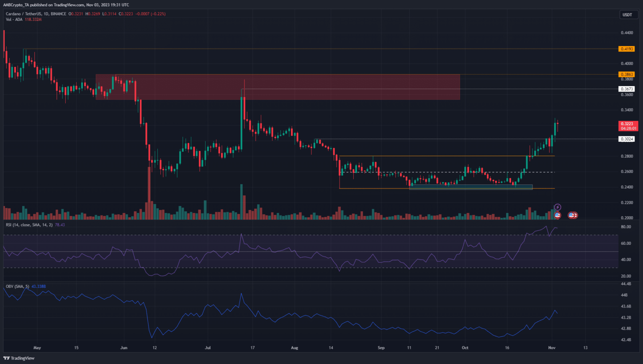Select the red supply zone rectangle
The height and width of the screenshot is (364, 643).
278,87
